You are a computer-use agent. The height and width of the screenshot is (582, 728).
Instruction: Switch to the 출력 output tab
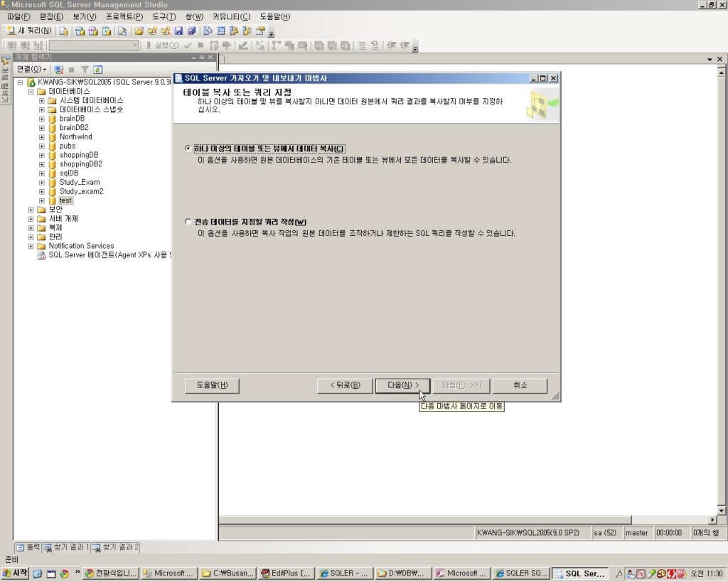28,548
